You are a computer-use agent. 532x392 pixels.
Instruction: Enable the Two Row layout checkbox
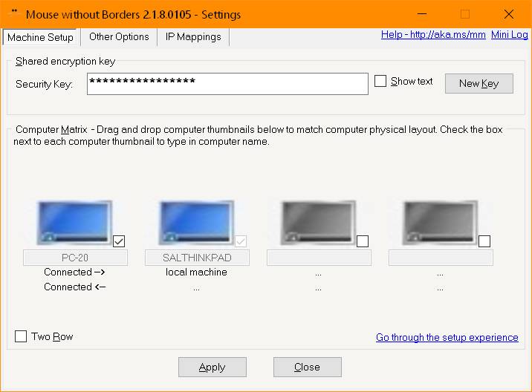[21, 337]
